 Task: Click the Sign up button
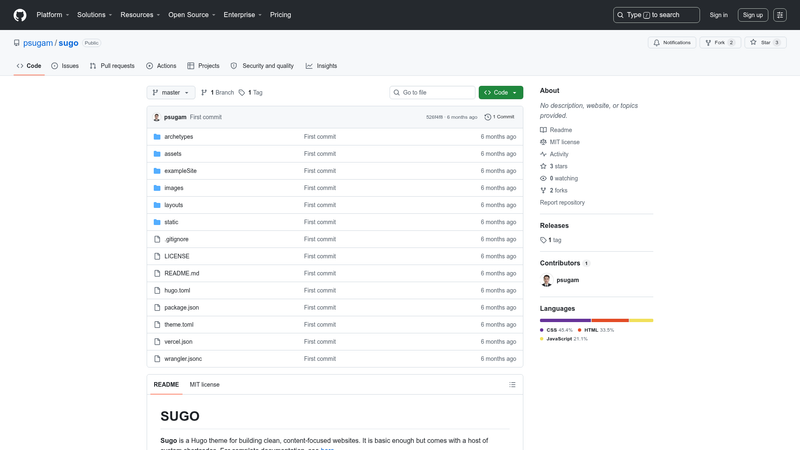(x=753, y=15)
